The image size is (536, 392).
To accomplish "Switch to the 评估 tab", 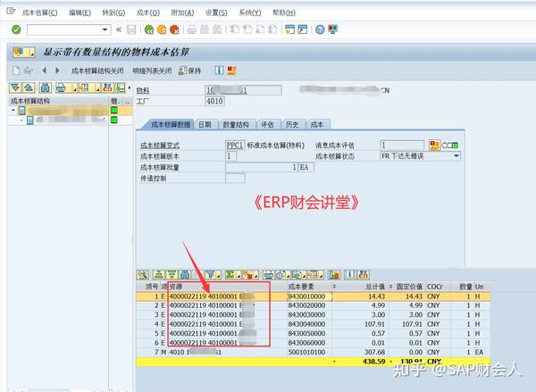I will (x=267, y=125).
